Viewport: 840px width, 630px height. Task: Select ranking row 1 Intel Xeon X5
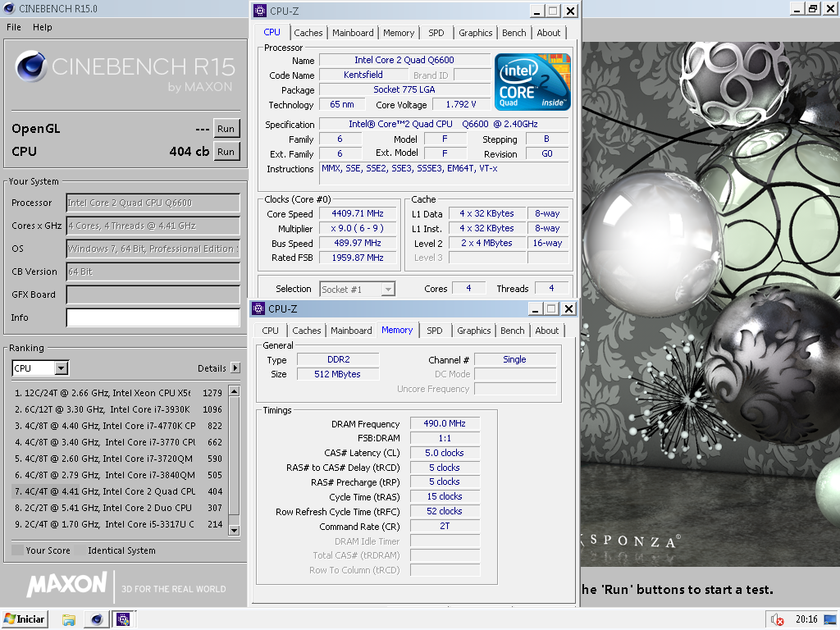click(118, 393)
